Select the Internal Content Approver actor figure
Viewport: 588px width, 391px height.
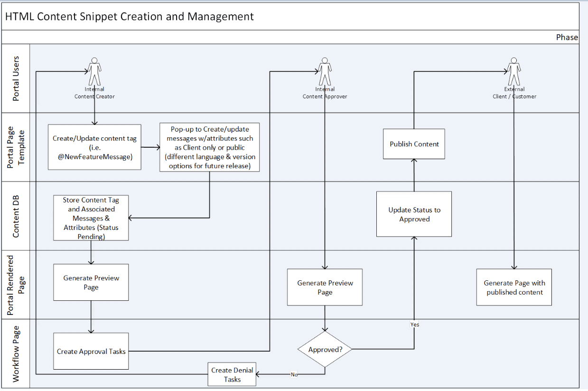pyautogui.click(x=325, y=71)
